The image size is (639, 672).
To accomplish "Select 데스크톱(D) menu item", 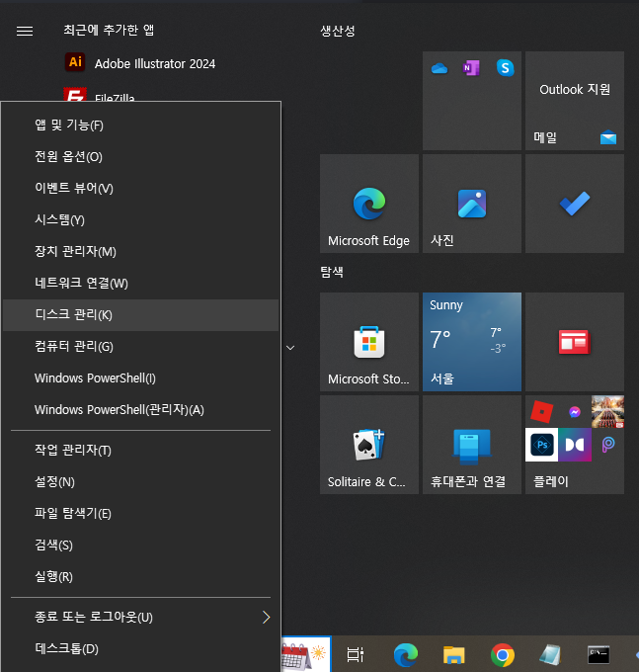I will [x=141, y=649].
